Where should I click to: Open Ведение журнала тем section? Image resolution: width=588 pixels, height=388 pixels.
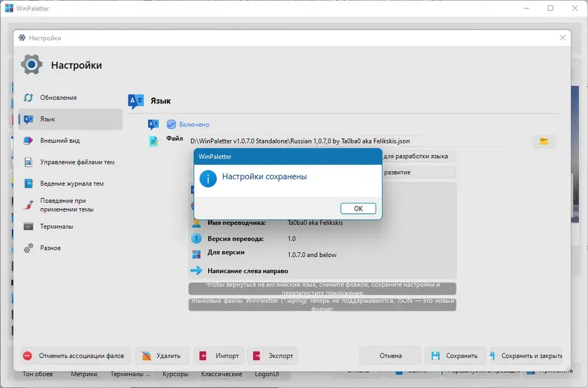(x=71, y=183)
